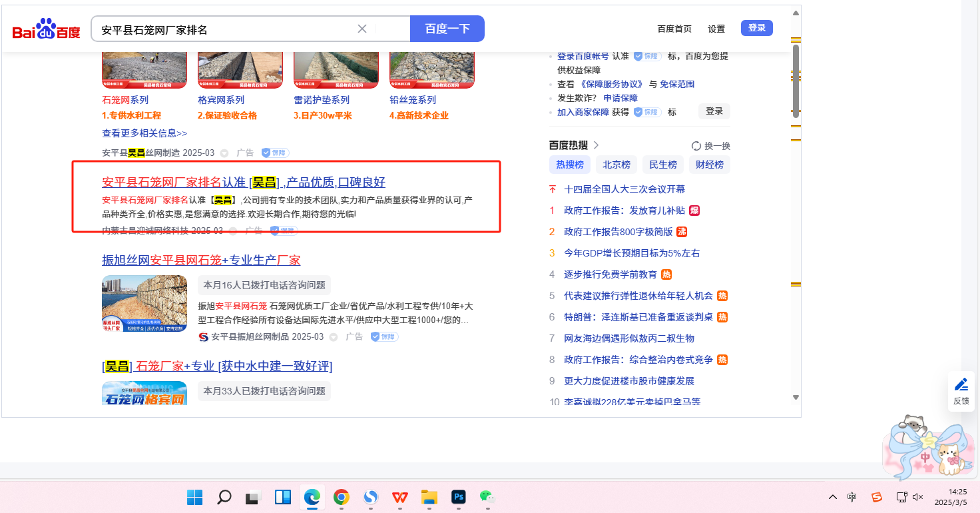Screen dimensions: 980x513
Task: Click the page scrollbar up arrow
Action: click(x=796, y=12)
